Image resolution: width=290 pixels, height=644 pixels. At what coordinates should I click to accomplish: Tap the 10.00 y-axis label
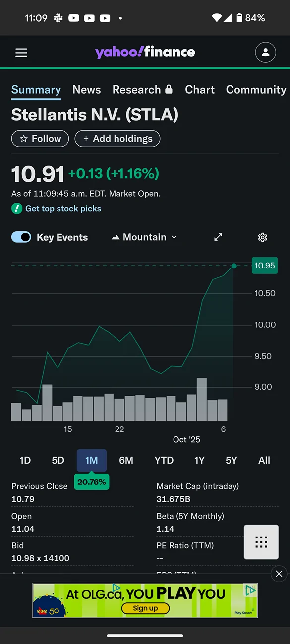(x=265, y=325)
